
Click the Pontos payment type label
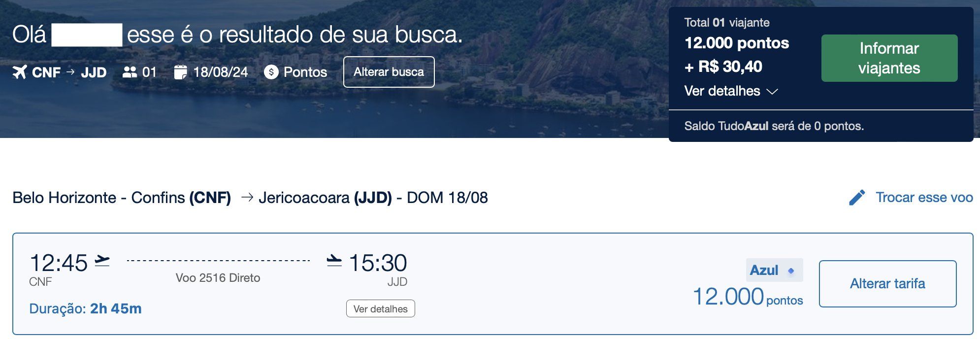point(305,72)
